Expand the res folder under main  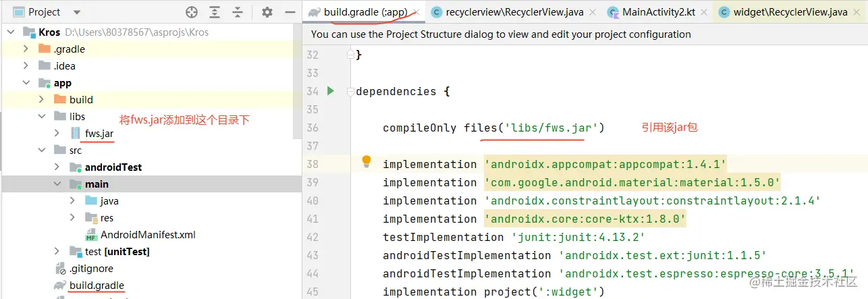[72, 217]
